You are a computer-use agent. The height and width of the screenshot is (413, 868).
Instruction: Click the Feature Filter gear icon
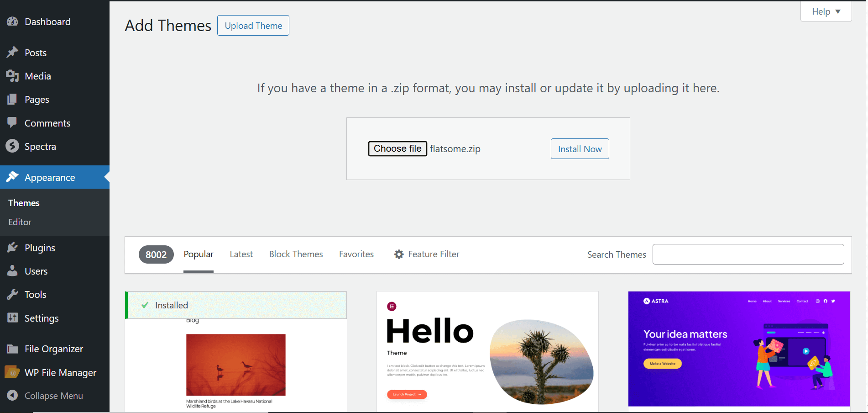(x=399, y=254)
